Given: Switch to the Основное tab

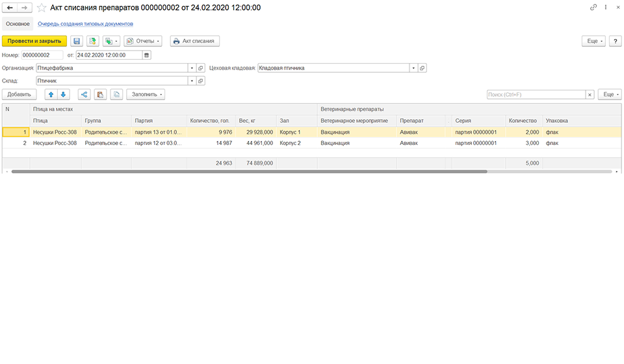Looking at the screenshot, I should point(18,24).
